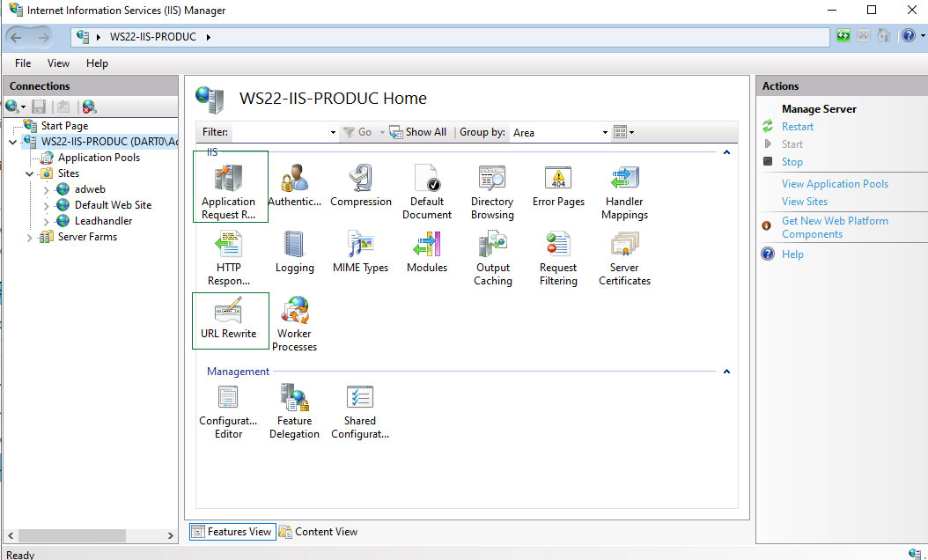Open Output Caching feature
Screen dimensions: 928x560
tap(492, 258)
